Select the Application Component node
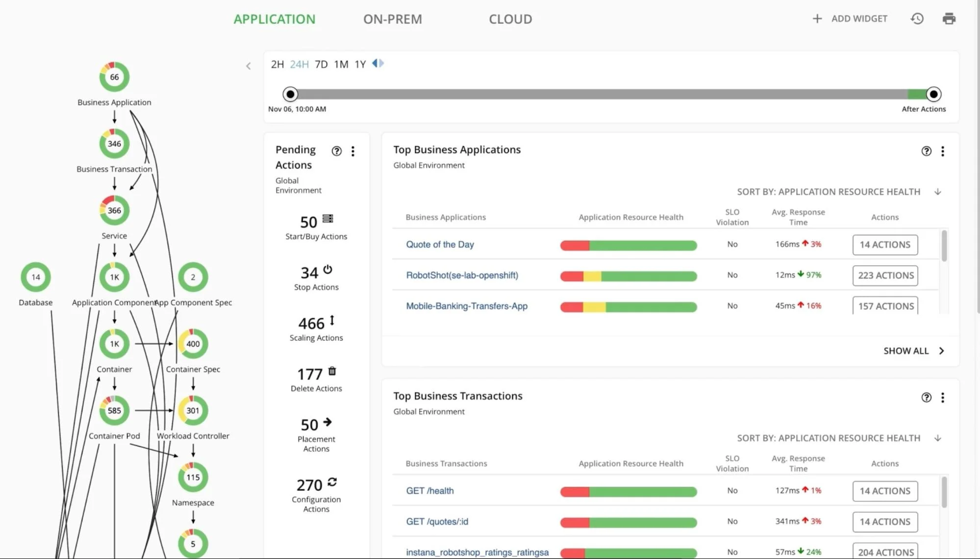The width and height of the screenshot is (980, 559). click(x=114, y=277)
